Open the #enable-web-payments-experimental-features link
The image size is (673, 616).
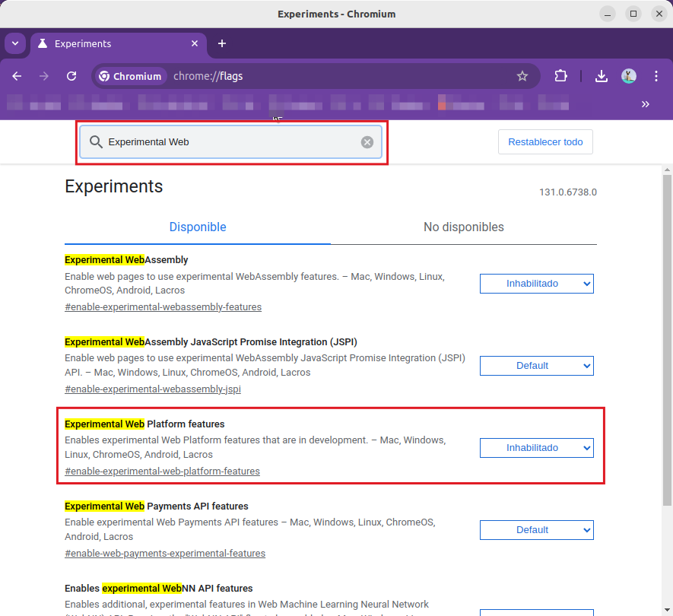click(165, 554)
